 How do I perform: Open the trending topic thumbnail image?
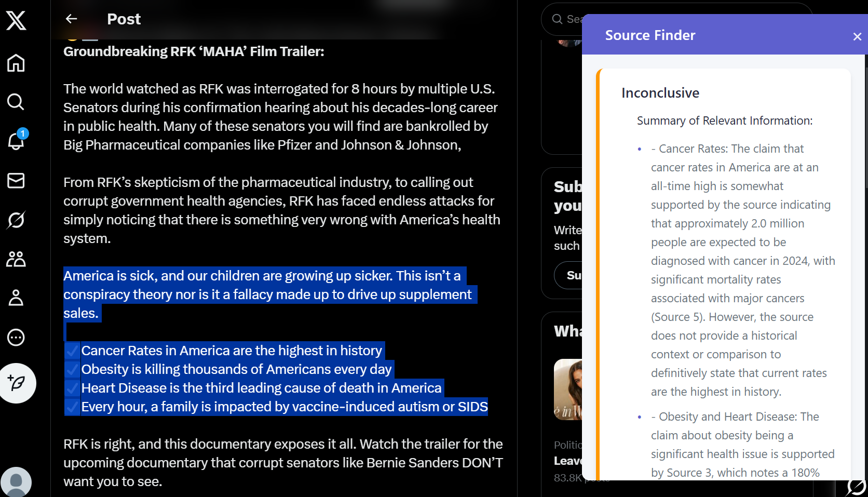coord(568,389)
